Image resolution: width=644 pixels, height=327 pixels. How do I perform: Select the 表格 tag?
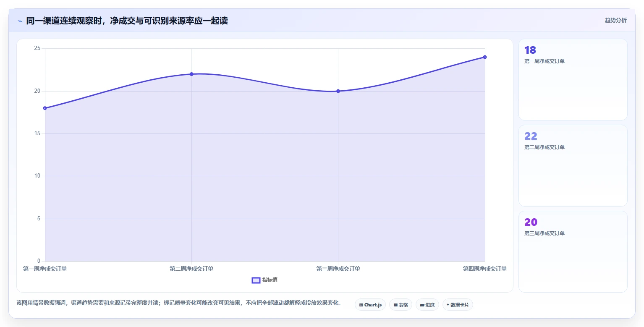tap(401, 305)
